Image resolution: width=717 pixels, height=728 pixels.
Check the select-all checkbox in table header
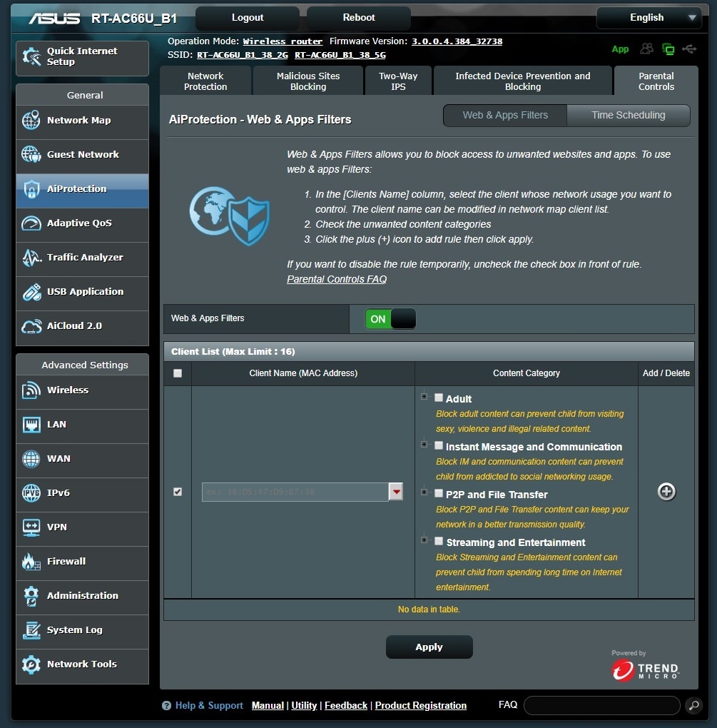pos(178,373)
